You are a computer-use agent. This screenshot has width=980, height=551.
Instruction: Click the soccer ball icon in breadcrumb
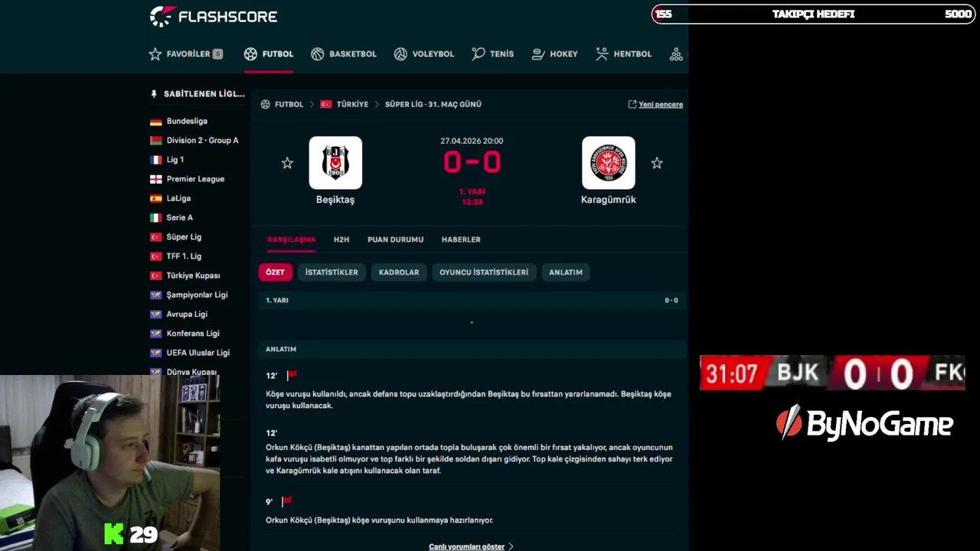click(265, 104)
